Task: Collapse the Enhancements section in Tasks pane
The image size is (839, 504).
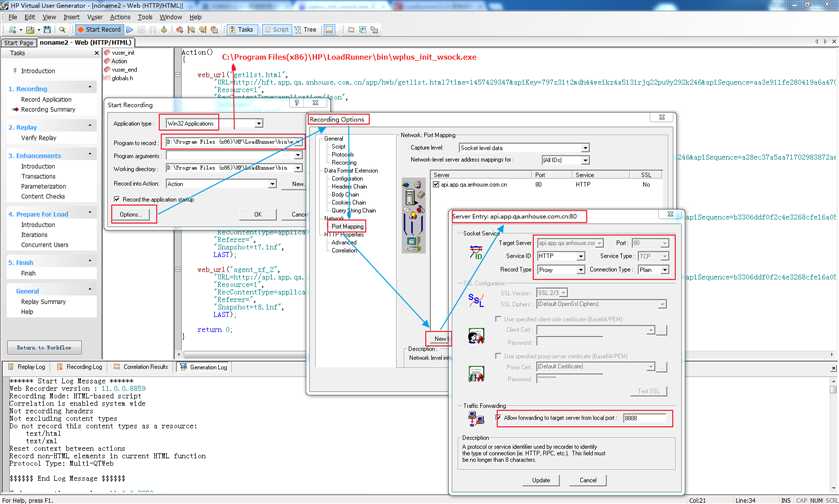Action: (90, 154)
